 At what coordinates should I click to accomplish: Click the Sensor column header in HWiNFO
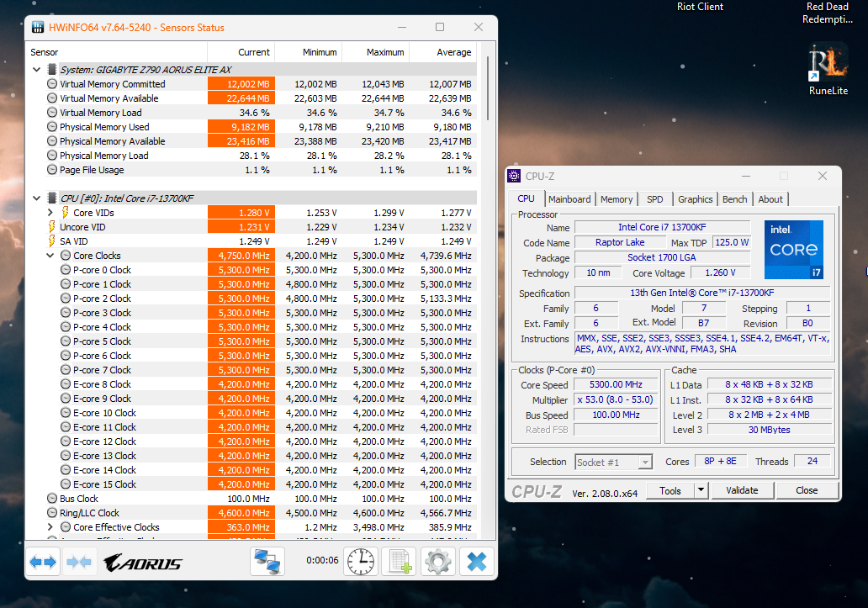click(116, 52)
